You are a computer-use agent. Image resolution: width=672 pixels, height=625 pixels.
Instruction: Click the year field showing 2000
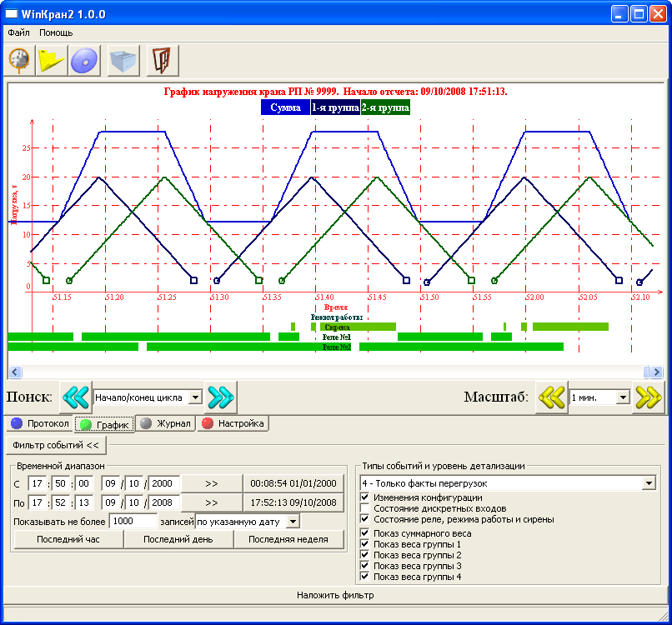point(163,483)
